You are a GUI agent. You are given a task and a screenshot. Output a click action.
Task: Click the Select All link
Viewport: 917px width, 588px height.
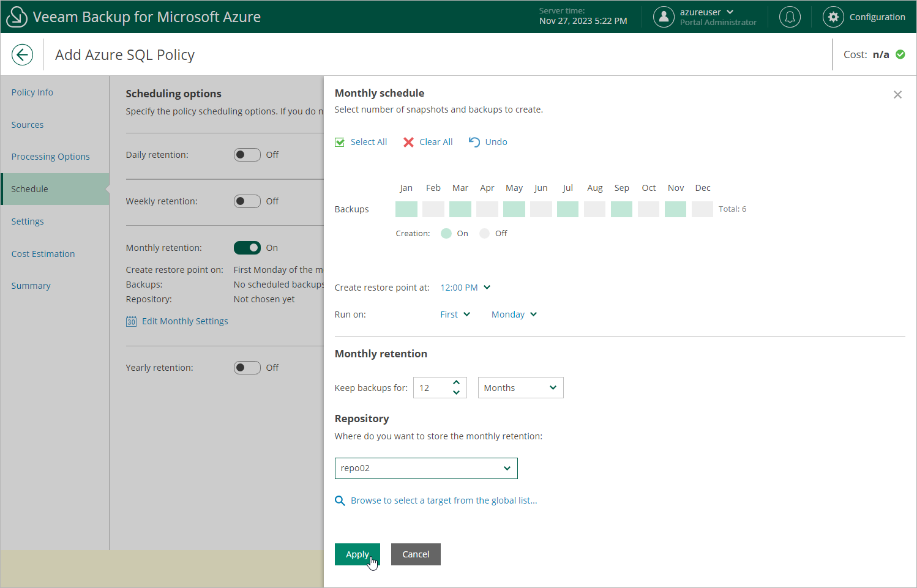(x=369, y=142)
